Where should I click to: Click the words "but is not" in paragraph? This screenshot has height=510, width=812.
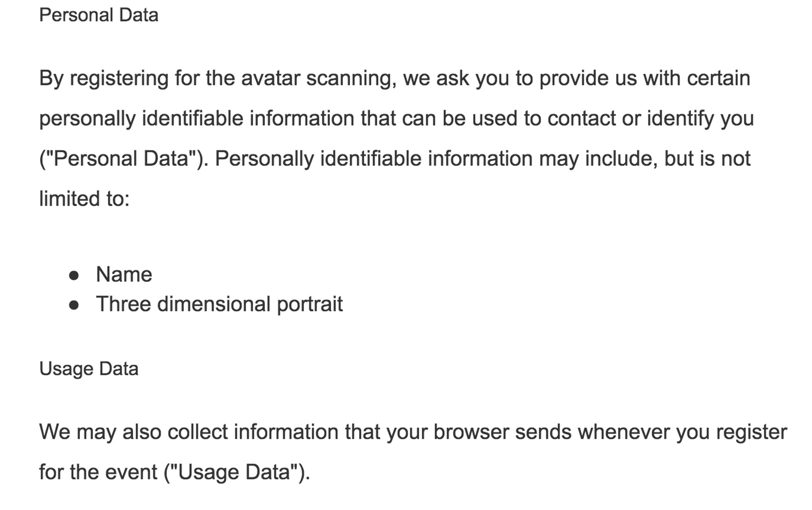[x=707, y=159]
